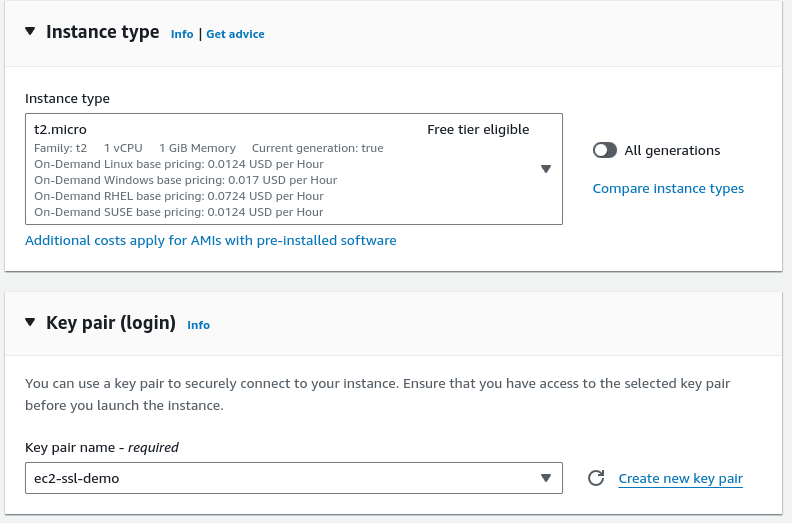
Task: Open the ec2-ssl-demo key pair dropdown
Action: coord(280,478)
